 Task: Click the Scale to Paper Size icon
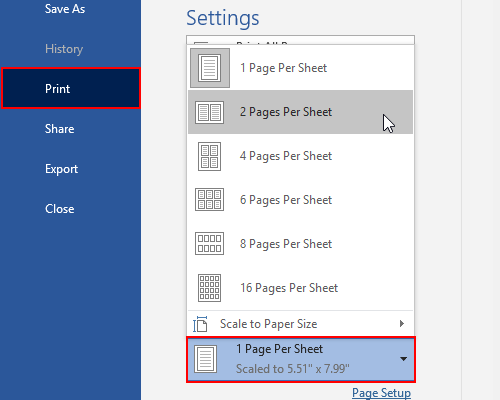(200, 324)
